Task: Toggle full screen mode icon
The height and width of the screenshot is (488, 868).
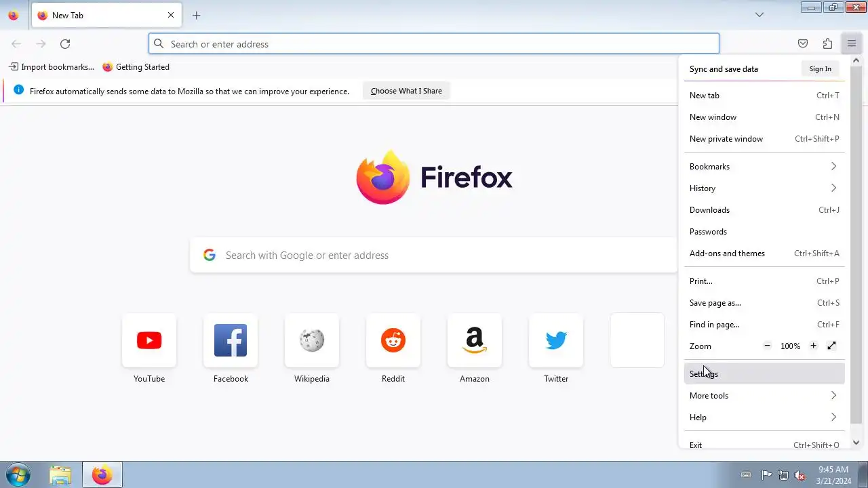Action: coord(832,346)
